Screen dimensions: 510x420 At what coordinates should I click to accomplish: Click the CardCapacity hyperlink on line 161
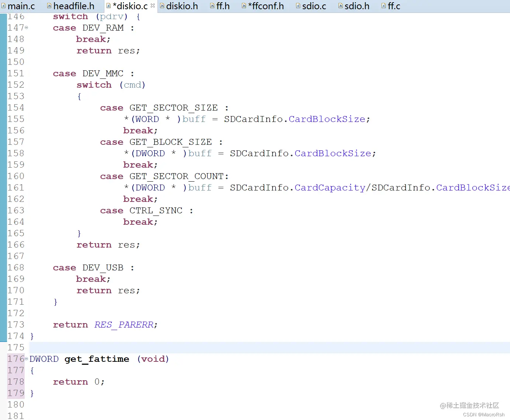pyautogui.click(x=329, y=188)
